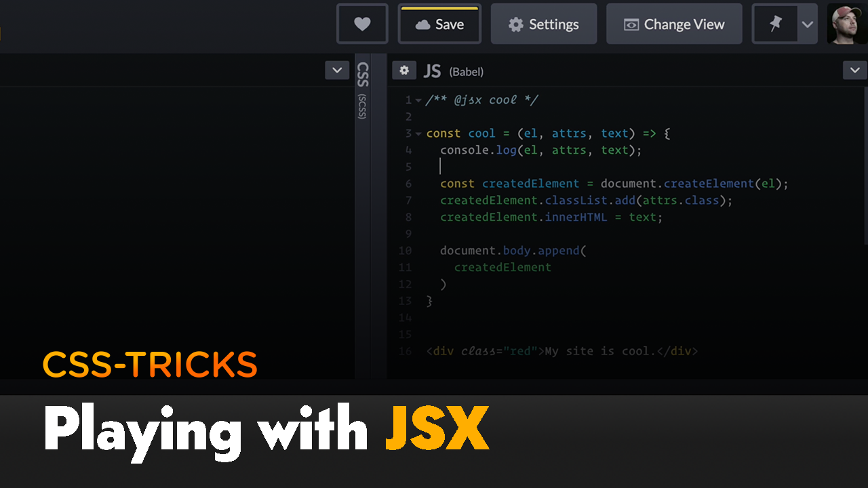Click the gear icon inside the Settings button
Image resolution: width=868 pixels, height=488 pixels.
(514, 24)
